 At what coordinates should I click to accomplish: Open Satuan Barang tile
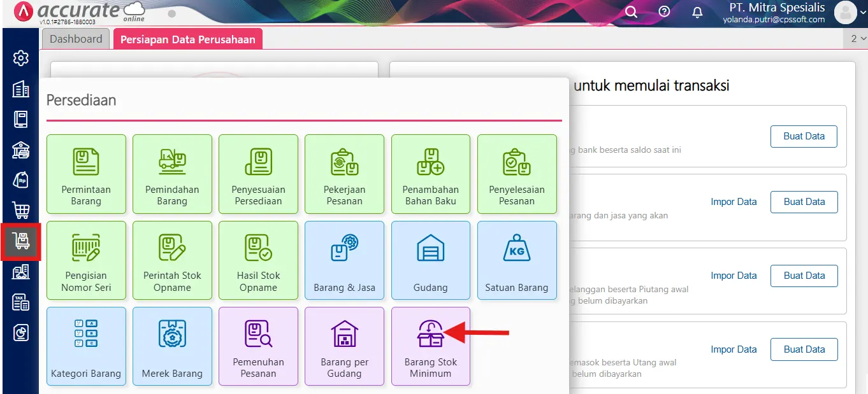coord(517,260)
